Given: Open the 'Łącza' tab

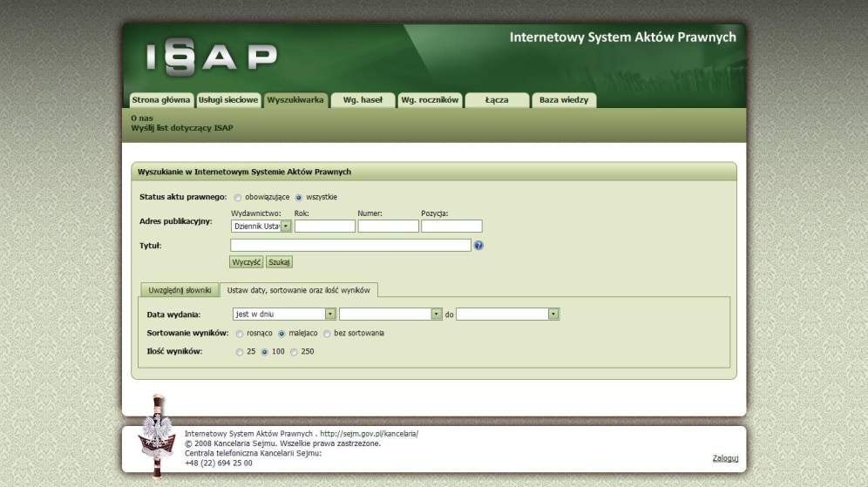Looking at the screenshot, I should pos(497,100).
